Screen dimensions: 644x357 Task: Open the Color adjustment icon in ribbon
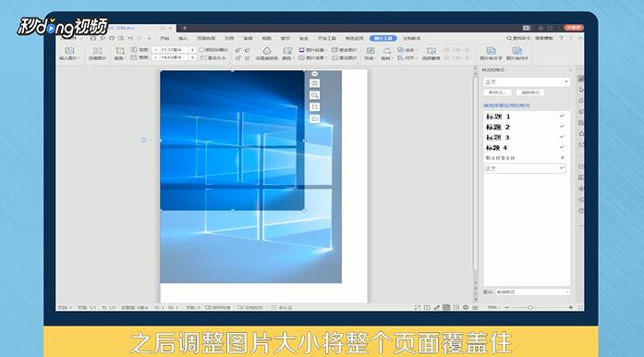tap(287, 51)
